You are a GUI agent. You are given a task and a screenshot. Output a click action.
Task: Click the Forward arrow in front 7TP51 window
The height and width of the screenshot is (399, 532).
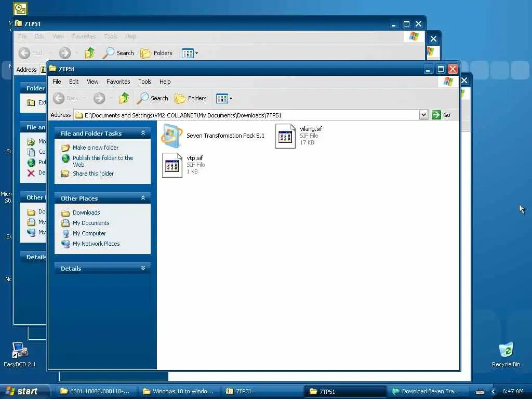(99, 98)
